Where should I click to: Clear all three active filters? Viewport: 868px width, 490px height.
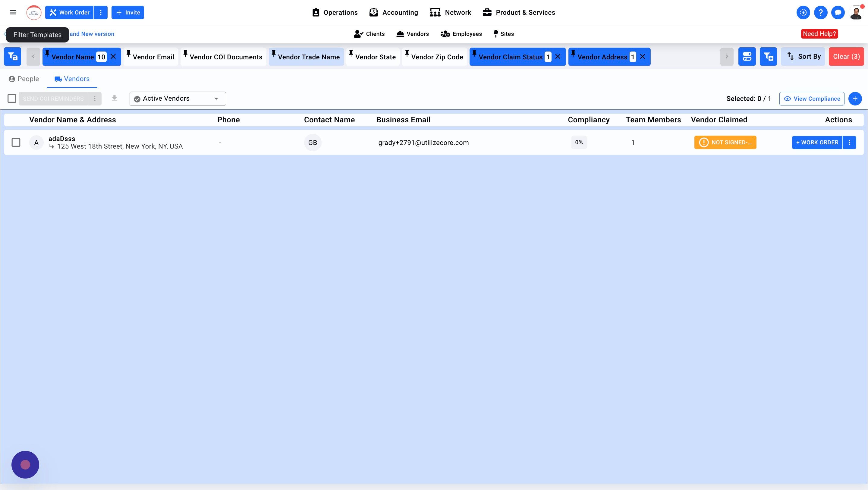point(846,57)
